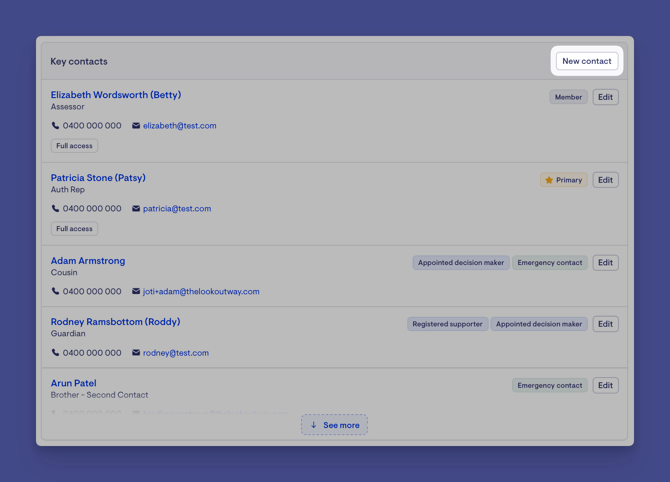The height and width of the screenshot is (482, 670).
Task: Click phone icon beside Rodney's number
Action: click(x=55, y=353)
